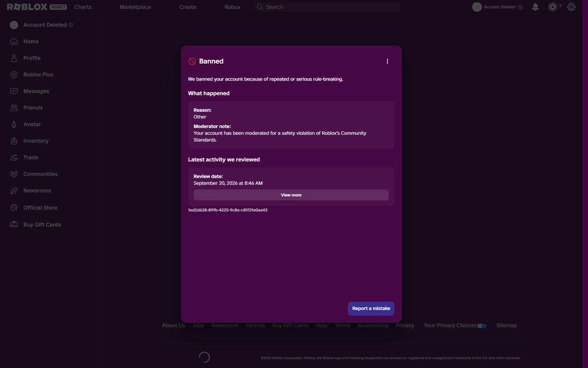Viewport: 588px width, 368px height.
Task: Click the Your Privacy Choices toggle icon
Action: [x=482, y=326]
